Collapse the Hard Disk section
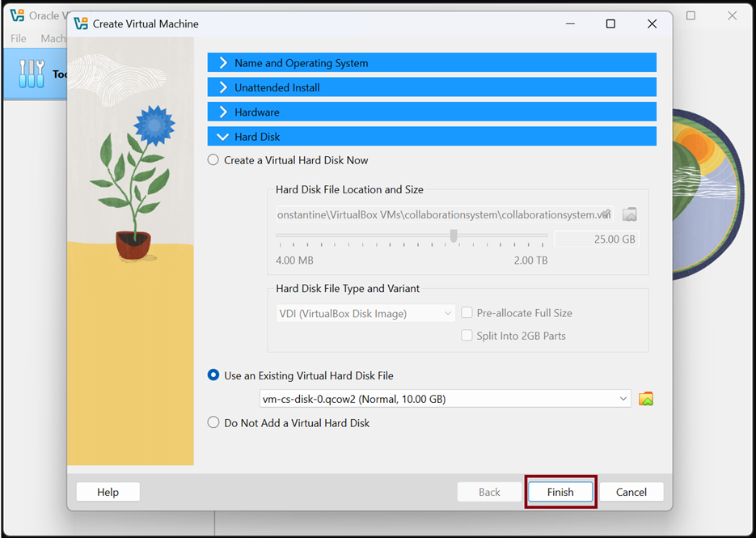756x538 pixels. [432, 137]
